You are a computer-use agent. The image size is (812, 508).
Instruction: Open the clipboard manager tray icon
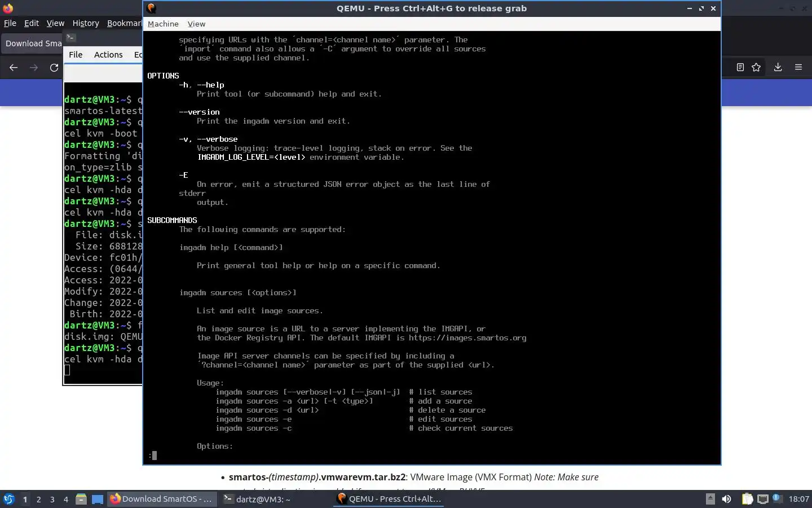pos(747,499)
